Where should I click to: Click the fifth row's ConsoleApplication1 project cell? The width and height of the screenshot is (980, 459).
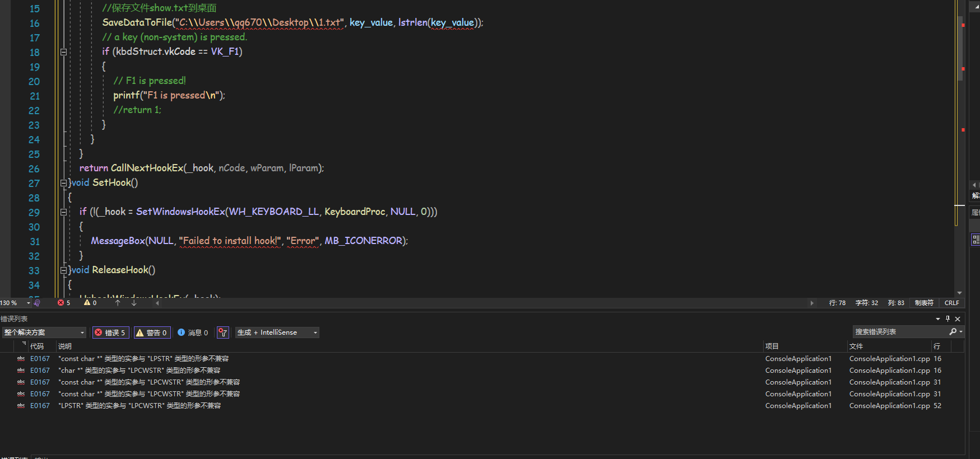point(798,406)
